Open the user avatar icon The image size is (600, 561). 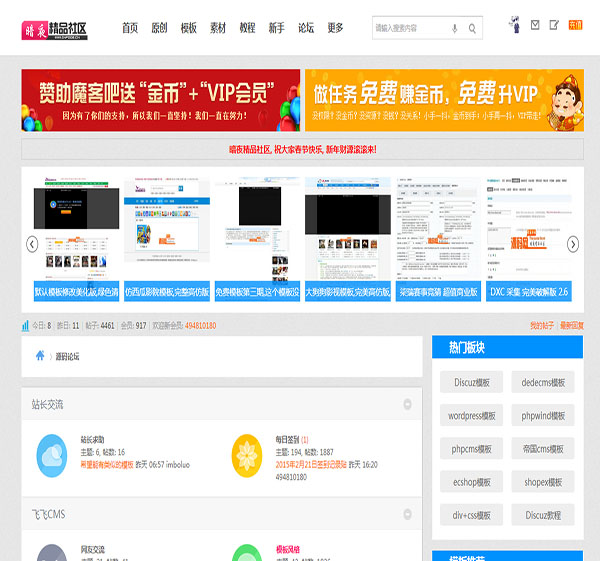[x=515, y=24]
